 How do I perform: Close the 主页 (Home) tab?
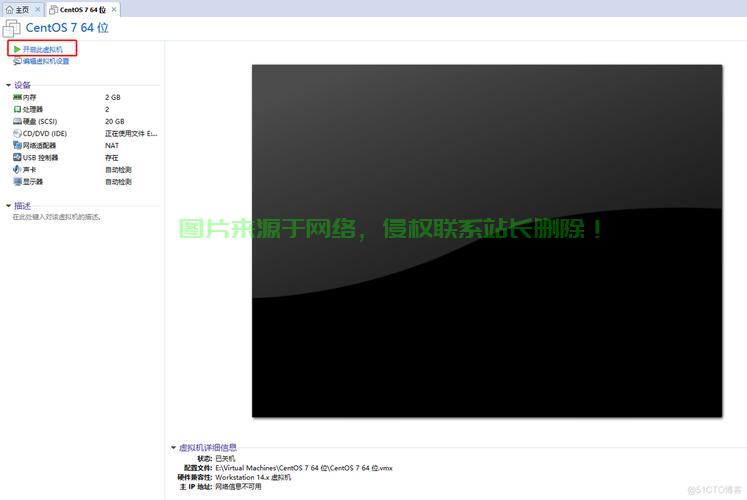tap(38, 9)
